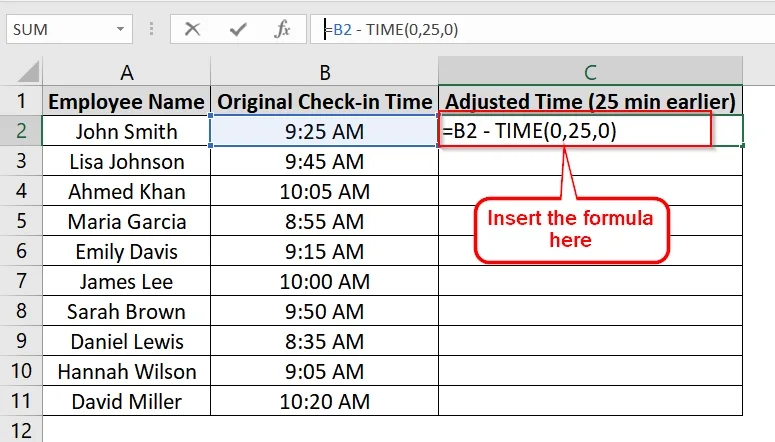Click cell C2 containing the TIME formula

pyautogui.click(x=590, y=131)
